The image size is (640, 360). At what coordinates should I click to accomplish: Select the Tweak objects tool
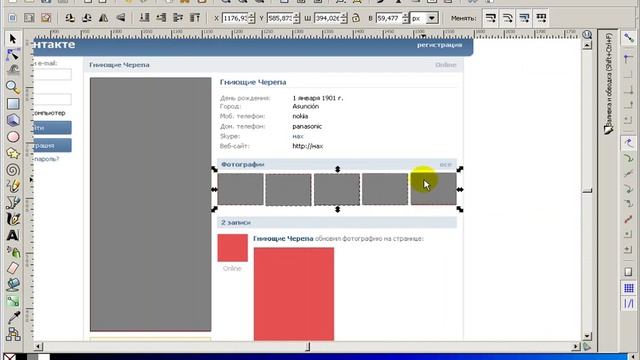coord(13,70)
